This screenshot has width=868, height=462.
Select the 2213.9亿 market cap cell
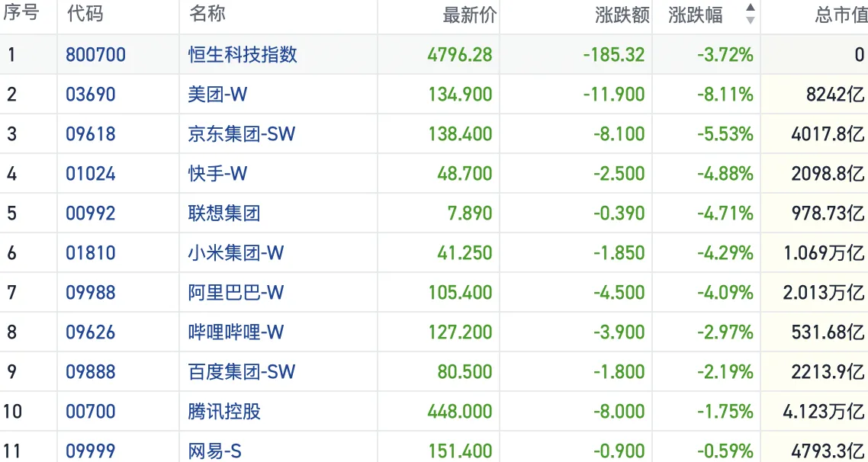828,372
